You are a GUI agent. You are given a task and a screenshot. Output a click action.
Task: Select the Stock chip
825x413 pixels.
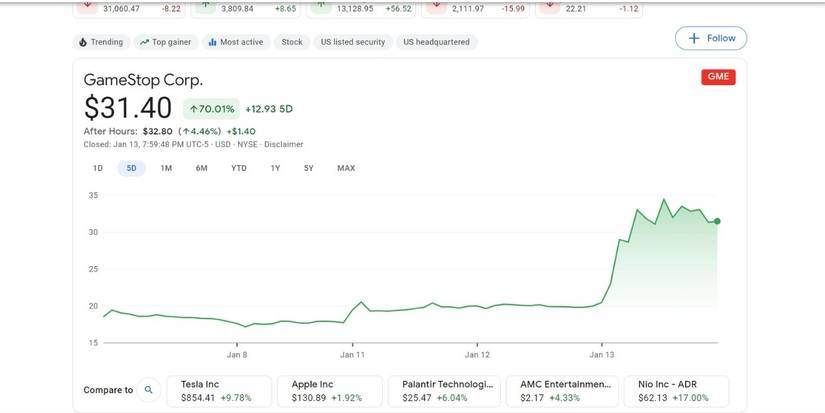pyautogui.click(x=292, y=42)
